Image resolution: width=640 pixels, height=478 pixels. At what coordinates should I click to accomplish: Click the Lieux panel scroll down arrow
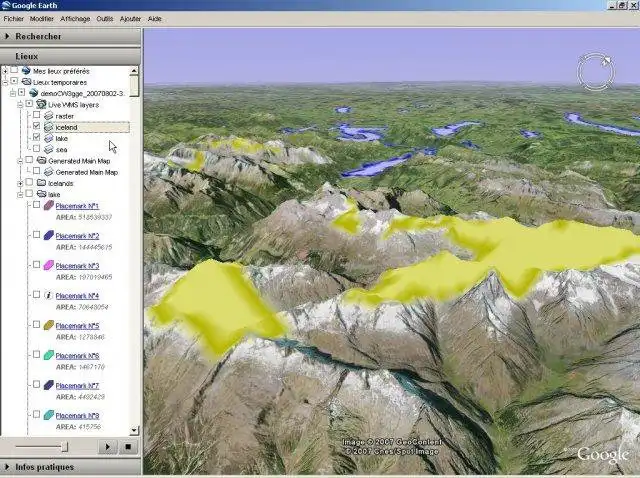(x=134, y=430)
